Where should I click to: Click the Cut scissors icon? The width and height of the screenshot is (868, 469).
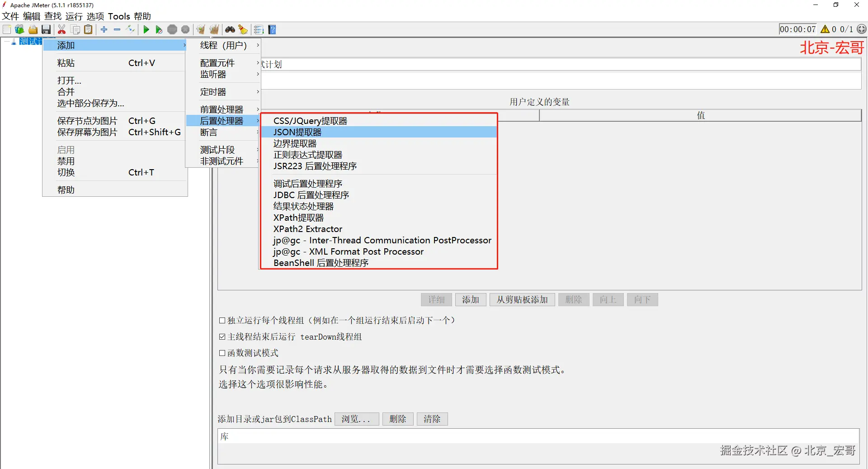point(62,30)
